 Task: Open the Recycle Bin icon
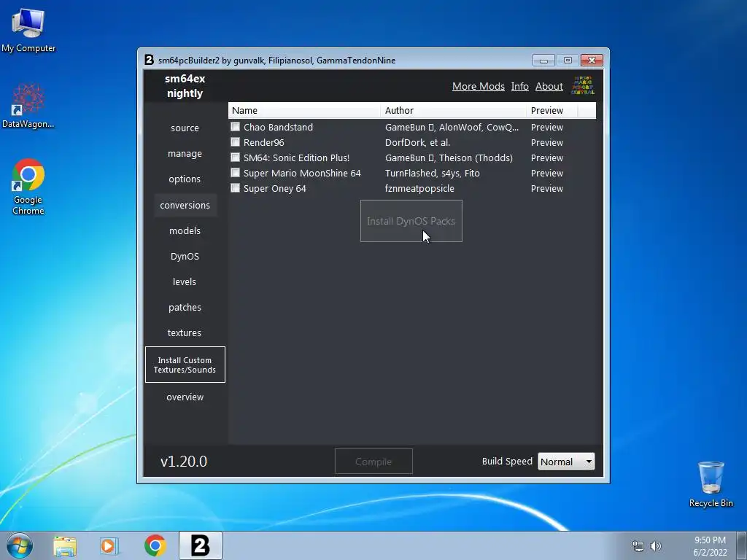point(711,484)
